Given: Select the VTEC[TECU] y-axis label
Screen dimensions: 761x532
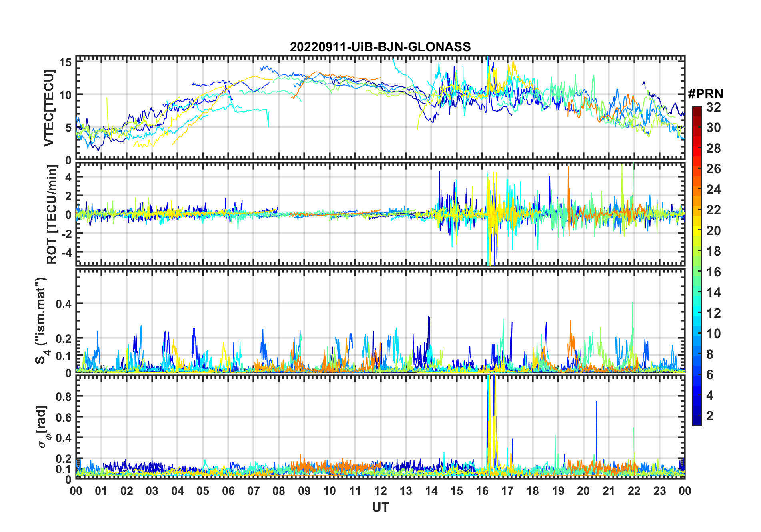Looking at the screenshot, I should (x=49, y=108).
